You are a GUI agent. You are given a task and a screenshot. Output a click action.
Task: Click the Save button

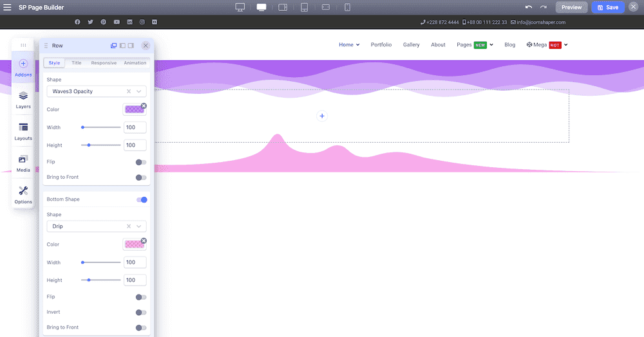[608, 7]
